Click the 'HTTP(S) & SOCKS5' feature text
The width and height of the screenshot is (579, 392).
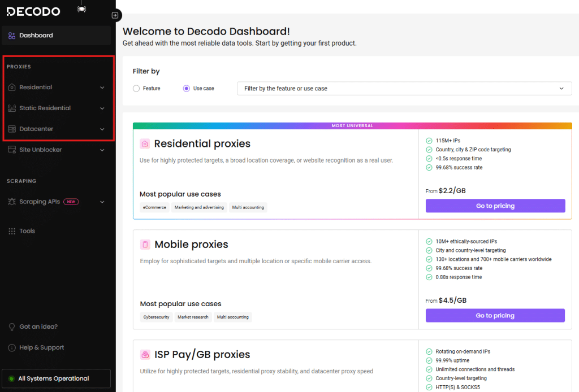458,387
